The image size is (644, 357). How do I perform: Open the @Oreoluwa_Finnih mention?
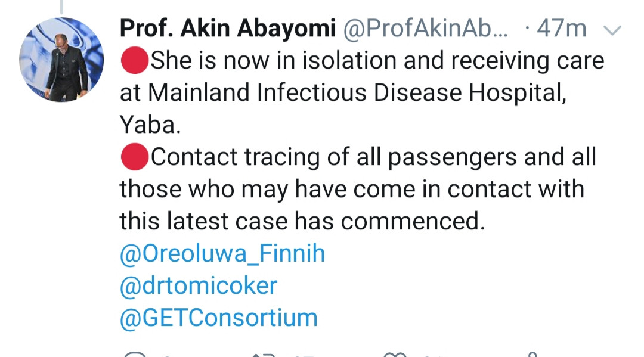(222, 253)
